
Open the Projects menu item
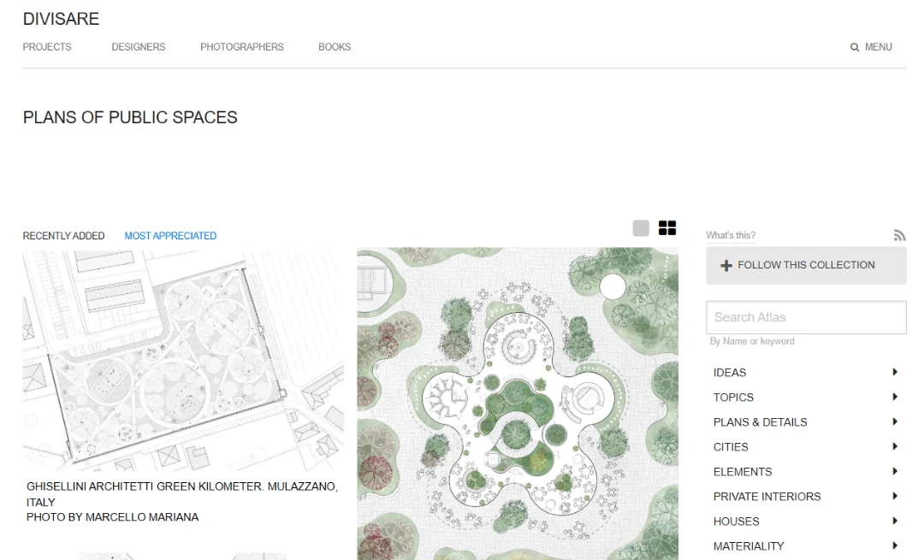pos(47,47)
